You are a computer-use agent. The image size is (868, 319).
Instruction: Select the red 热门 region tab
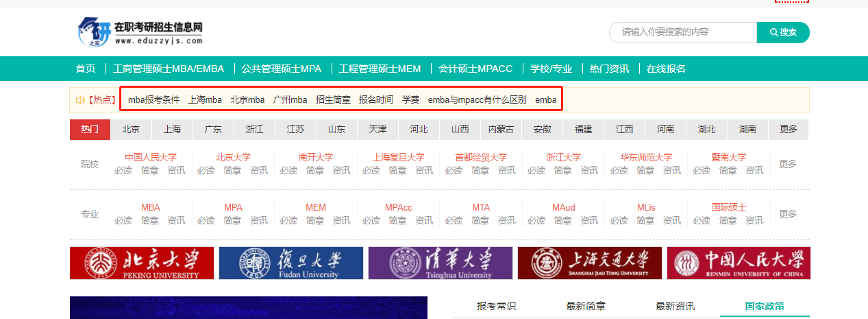(x=90, y=130)
